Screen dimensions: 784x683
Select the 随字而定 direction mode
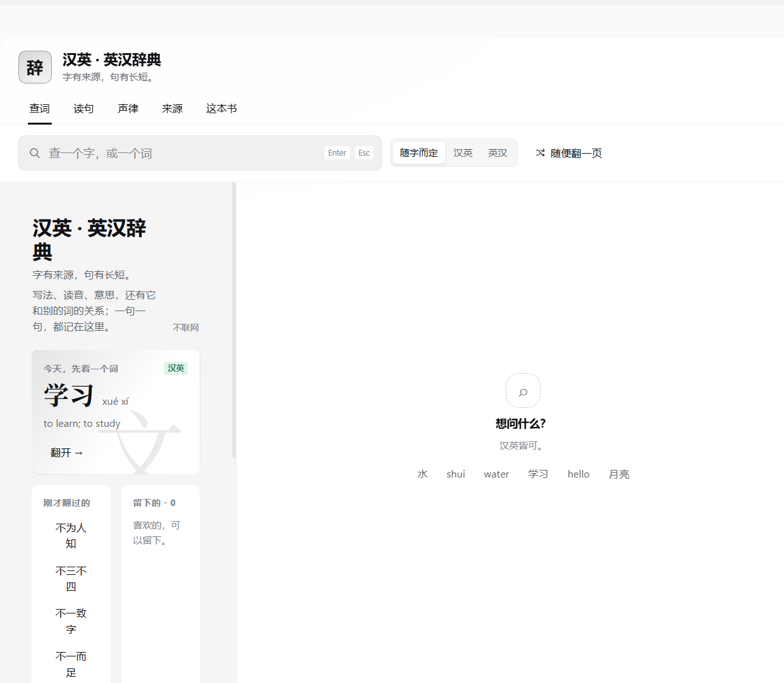419,153
